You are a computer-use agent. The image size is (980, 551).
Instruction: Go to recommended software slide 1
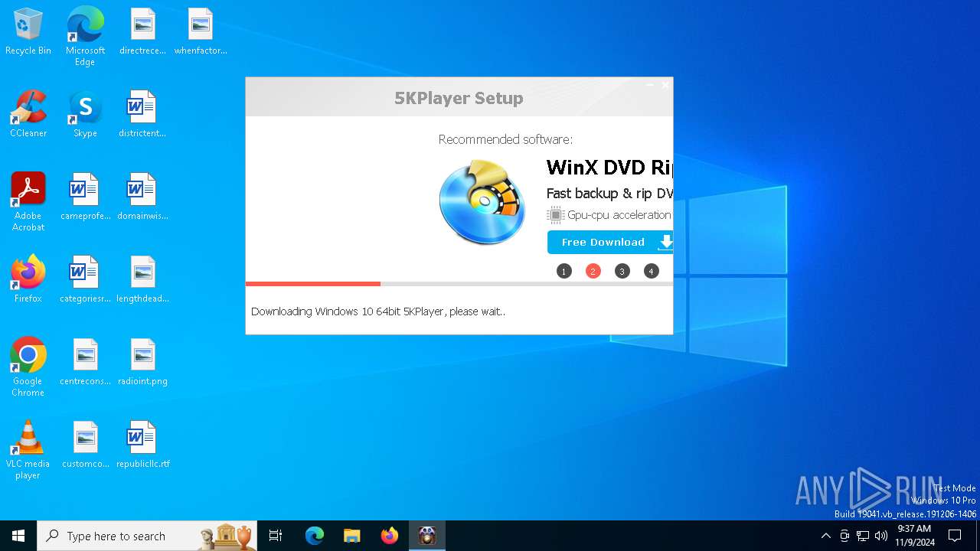tap(564, 271)
